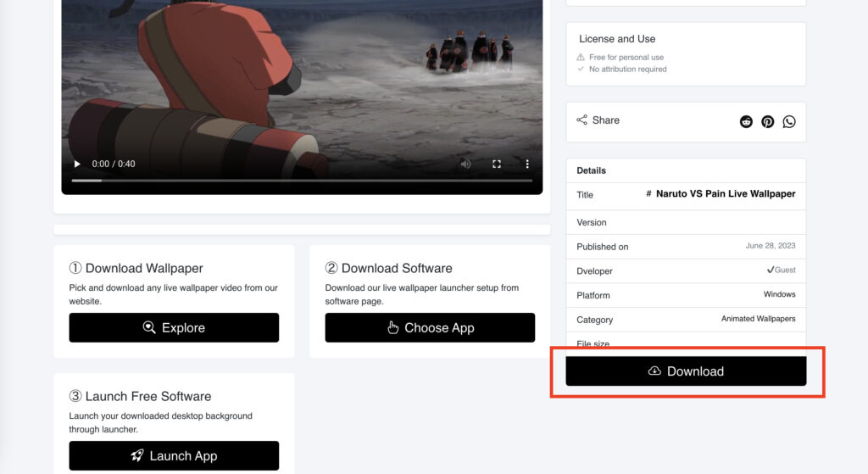Click the Launch App button
The width and height of the screenshot is (868, 474).
coord(174,455)
